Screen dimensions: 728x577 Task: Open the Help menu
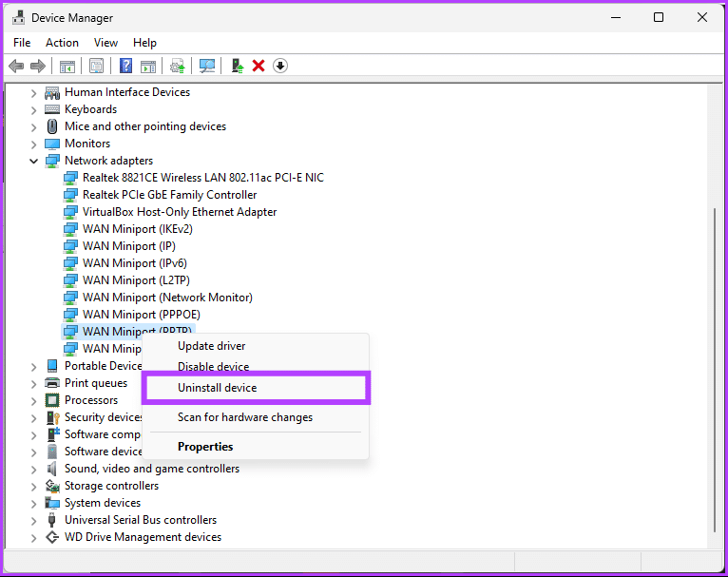pos(144,43)
